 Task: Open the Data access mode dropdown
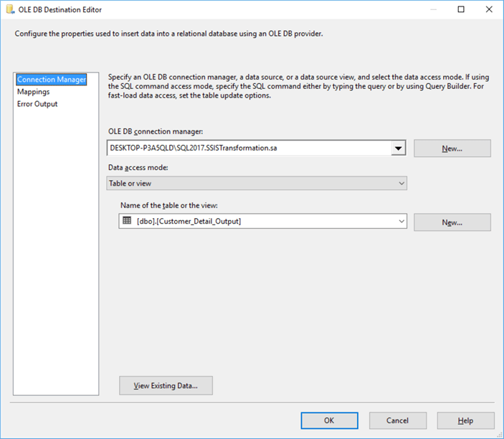257,184
